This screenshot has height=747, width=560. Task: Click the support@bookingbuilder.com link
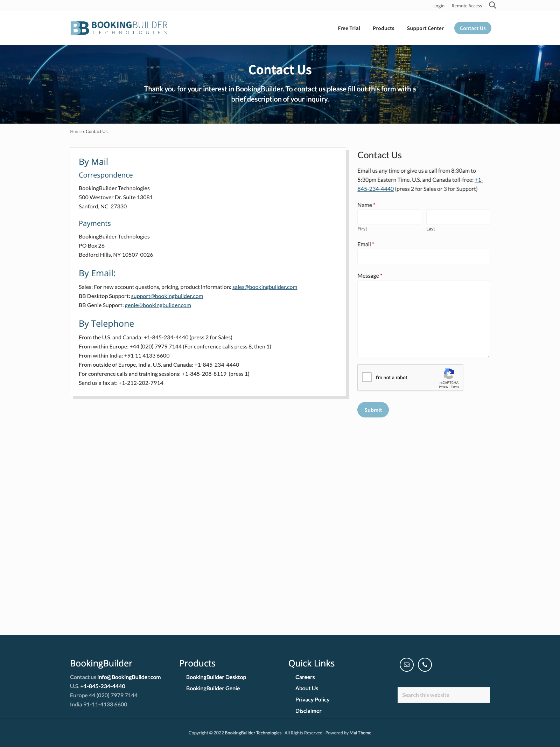tap(167, 296)
